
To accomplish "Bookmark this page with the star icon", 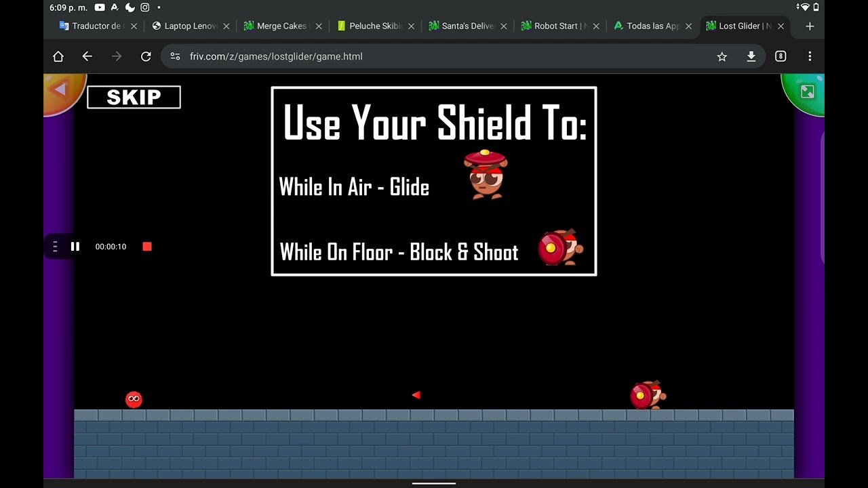I will [x=722, y=57].
